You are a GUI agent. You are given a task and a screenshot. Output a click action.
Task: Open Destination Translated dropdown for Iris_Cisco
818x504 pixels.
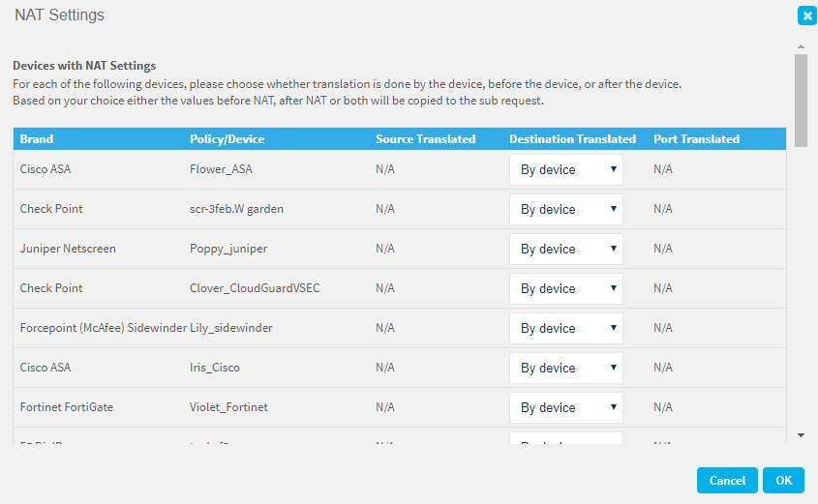565,369
